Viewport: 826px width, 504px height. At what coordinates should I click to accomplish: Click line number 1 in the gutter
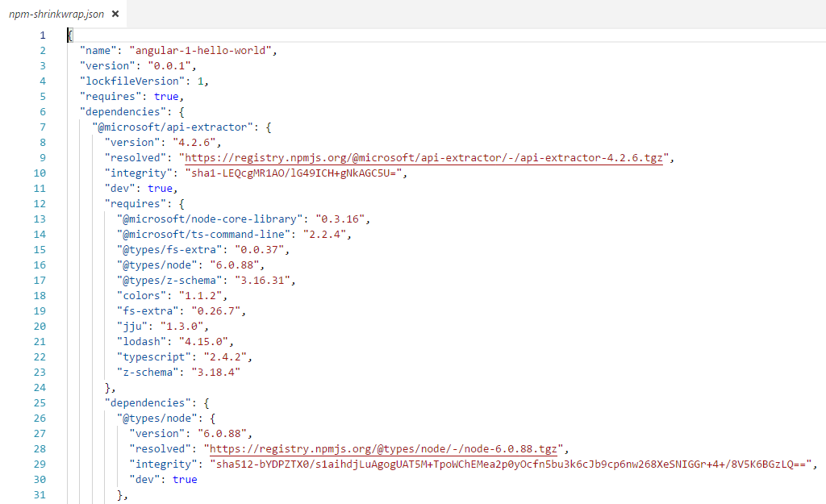click(x=43, y=35)
